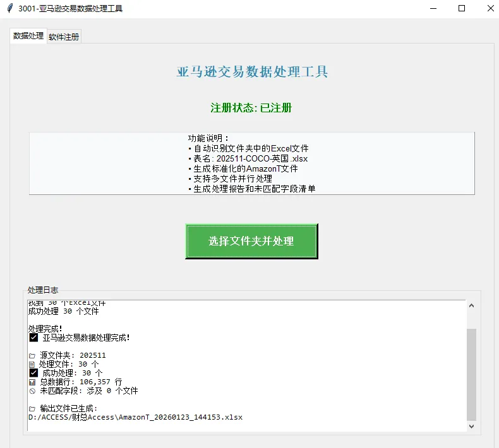
Task: Click the 亚马逊交易数据处理工具 heading
Action: click(x=252, y=71)
